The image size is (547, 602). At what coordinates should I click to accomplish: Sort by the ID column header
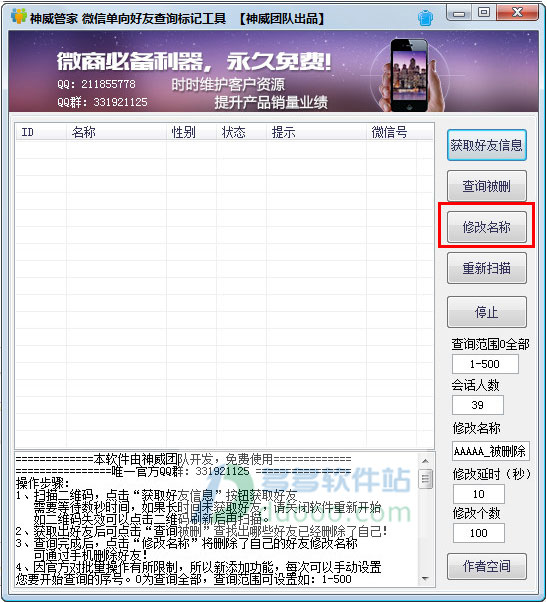(41, 132)
